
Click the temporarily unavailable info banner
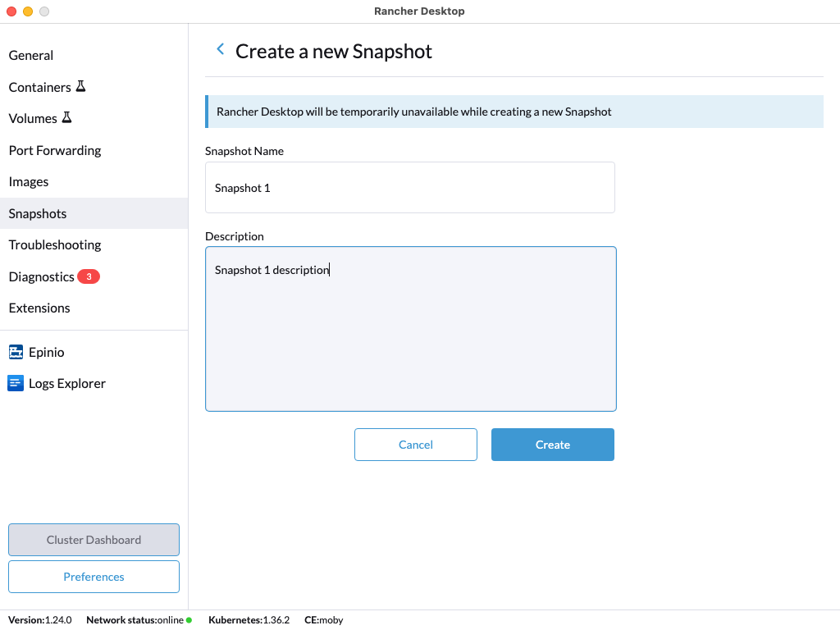[514, 112]
